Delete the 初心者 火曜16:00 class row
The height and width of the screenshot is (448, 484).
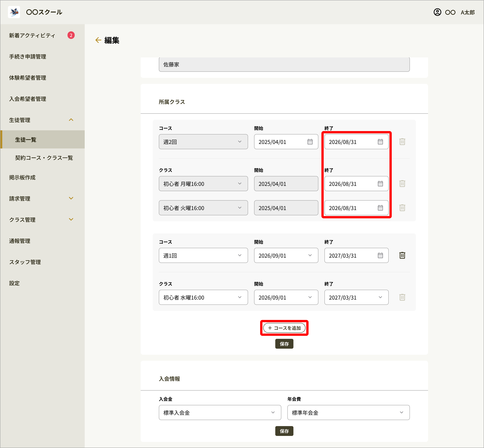coord(402,208)
